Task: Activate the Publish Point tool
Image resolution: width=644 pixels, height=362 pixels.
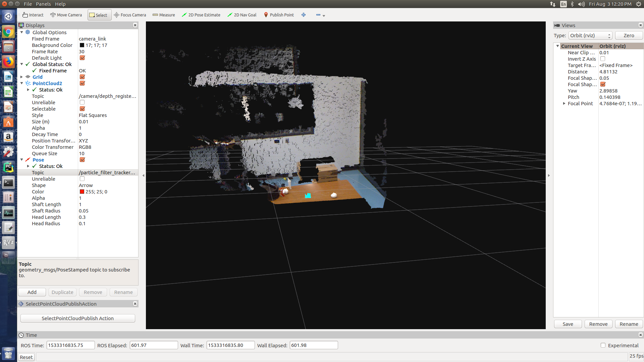Action: 279,15
